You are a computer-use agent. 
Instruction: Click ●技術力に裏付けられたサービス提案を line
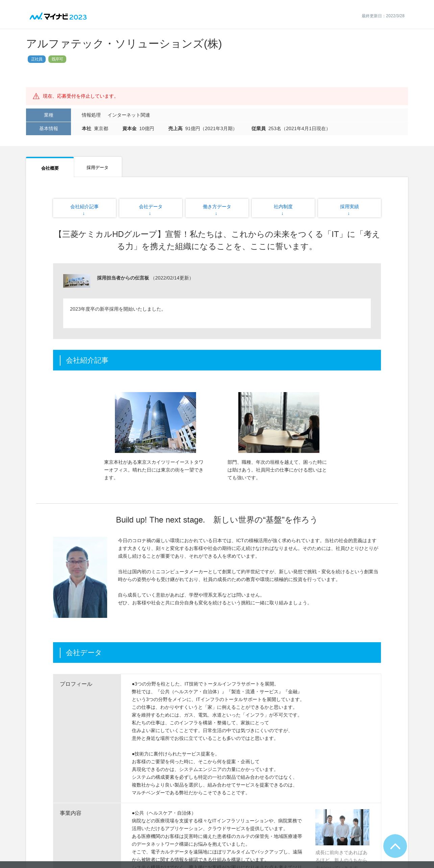[x=175, y=754]
